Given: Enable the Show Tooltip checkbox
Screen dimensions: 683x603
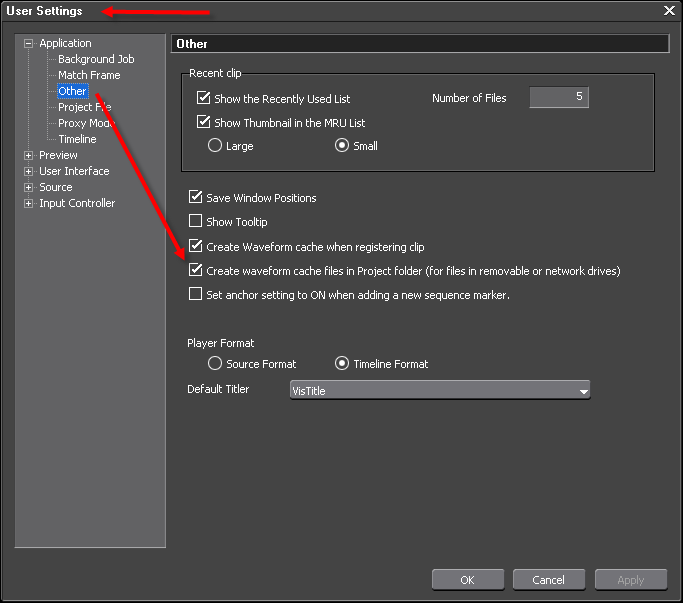Looking at the screenshot, I should 196,221.
